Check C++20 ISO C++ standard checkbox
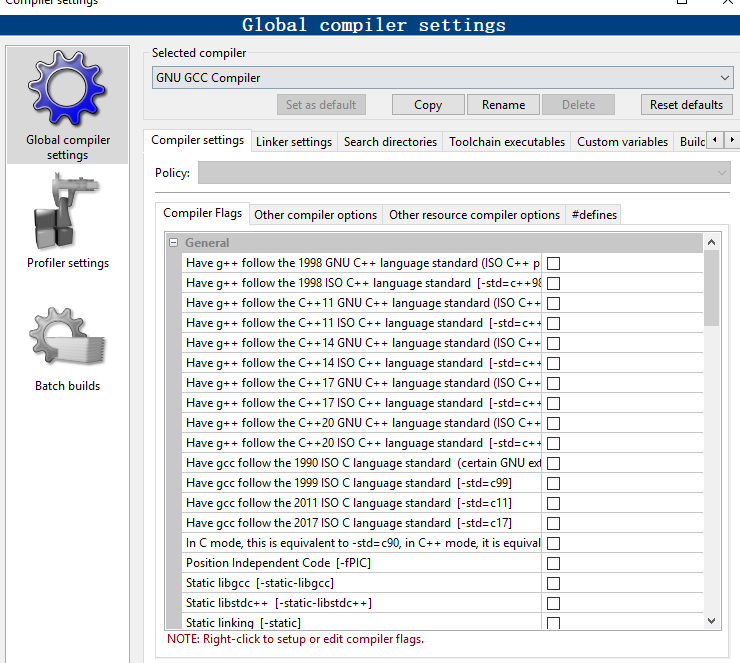The height and width of the screenshot is (663, 740). 553,444
